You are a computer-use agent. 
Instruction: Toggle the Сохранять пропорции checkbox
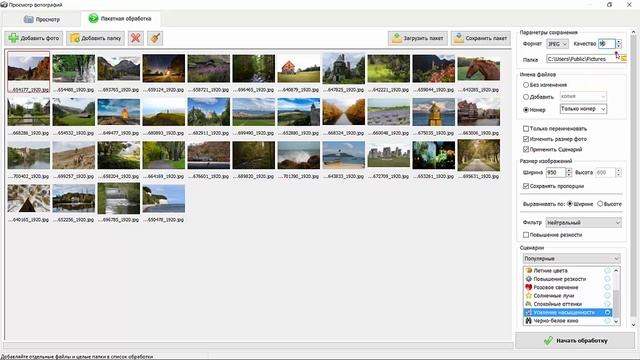click(x=526, y=186)
